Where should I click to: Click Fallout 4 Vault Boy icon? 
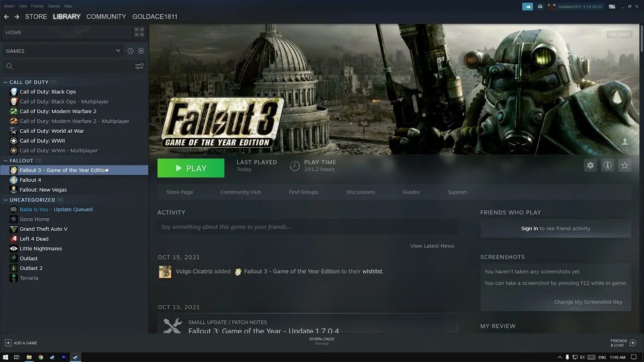pos(14,180)
